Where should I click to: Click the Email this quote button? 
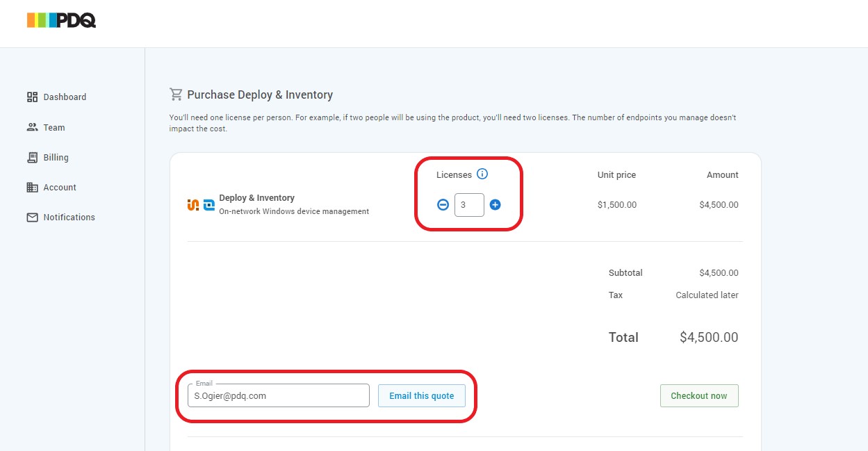coord(422,395)
